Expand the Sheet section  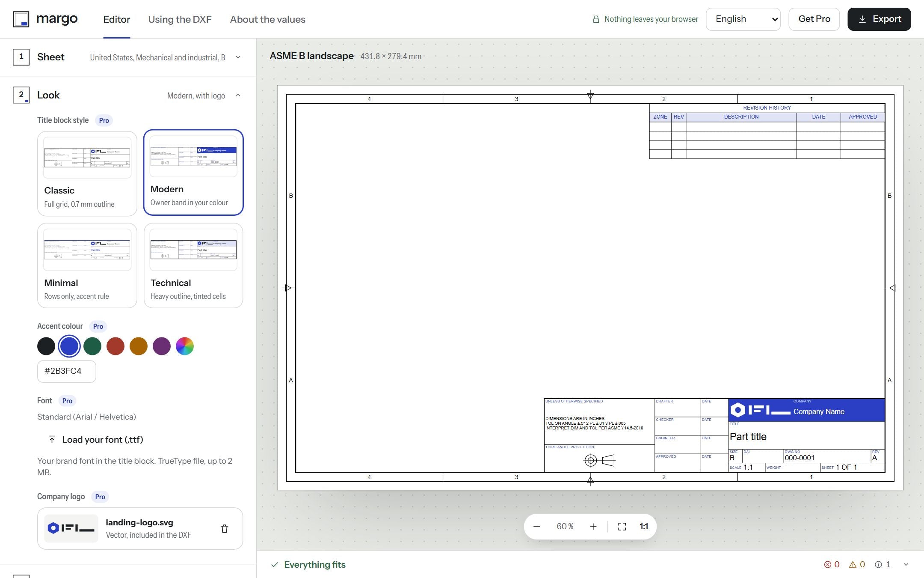point(128,57)
